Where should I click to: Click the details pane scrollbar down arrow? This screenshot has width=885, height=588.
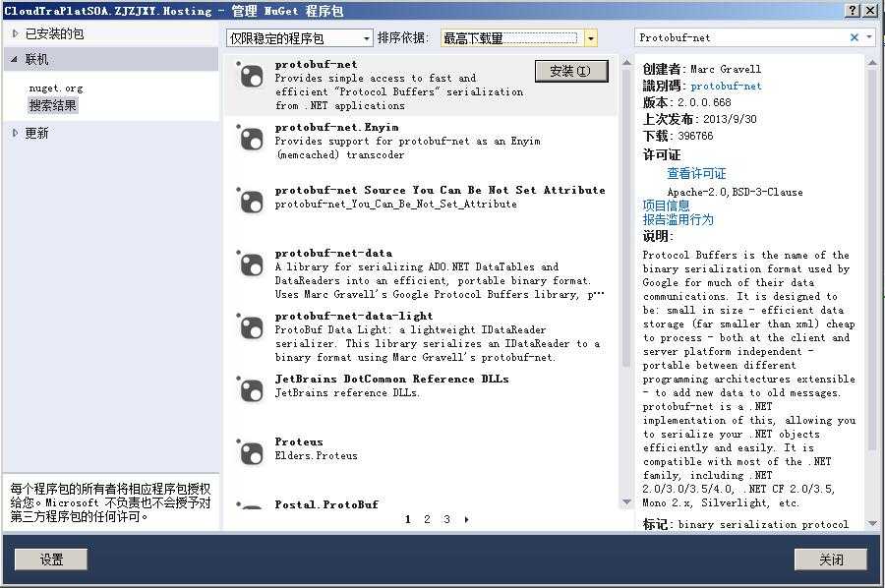pyautogui.click(x=872, y=524)
